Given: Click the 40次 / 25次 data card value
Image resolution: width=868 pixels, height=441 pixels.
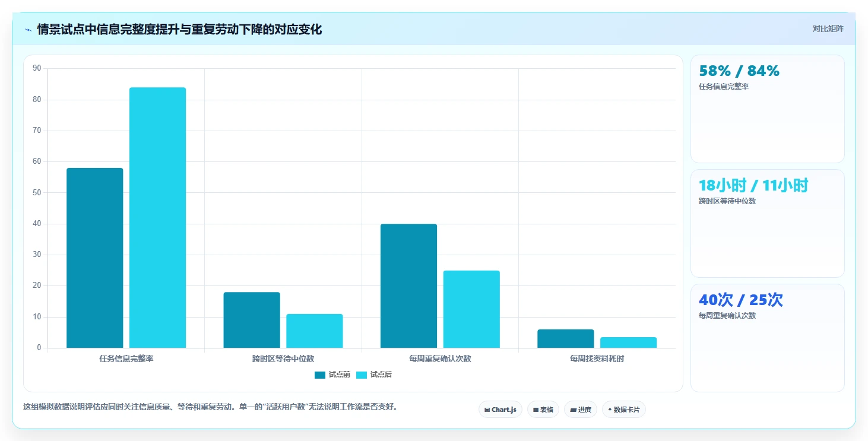Looking at the screenshot, I should coord(741,300).
